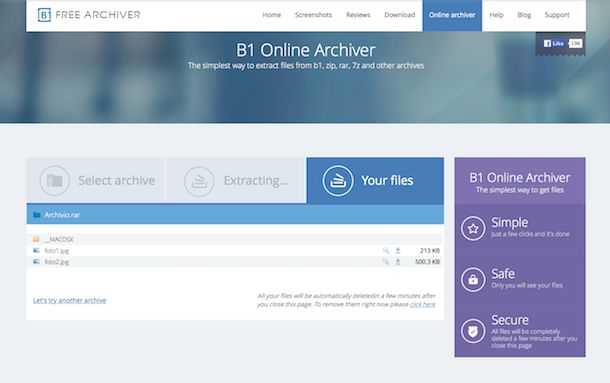This screenshot has width=610, height=383.
Task: Click the Select archive folder icon
Action: tap(55, 181)
